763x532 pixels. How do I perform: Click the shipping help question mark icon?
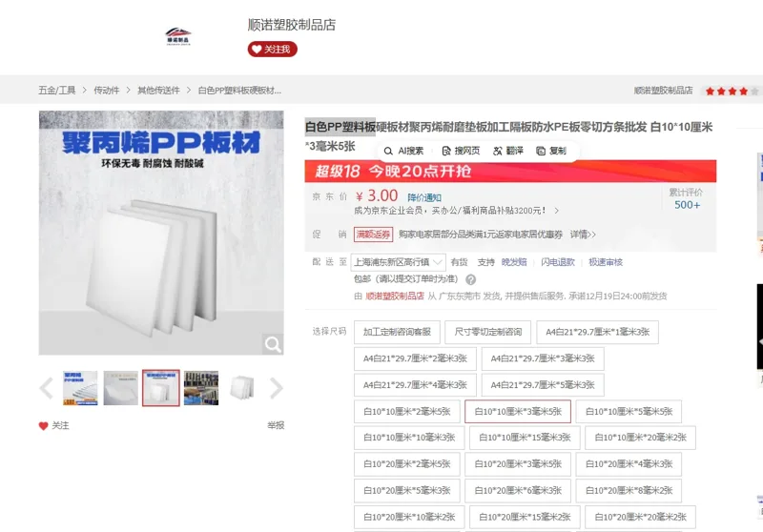470,279
